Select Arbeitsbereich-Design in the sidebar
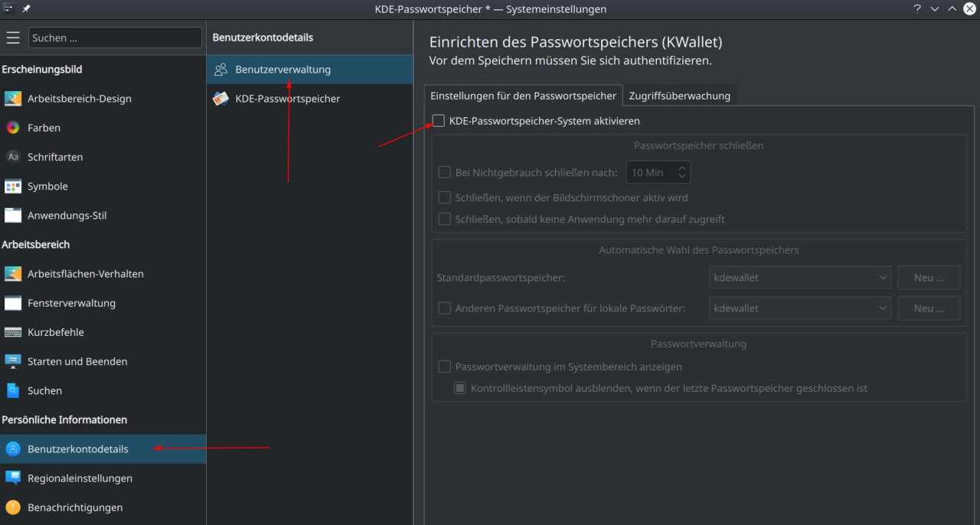The width and height of the screenshot is (980, 525). click(x=103, y=99)
